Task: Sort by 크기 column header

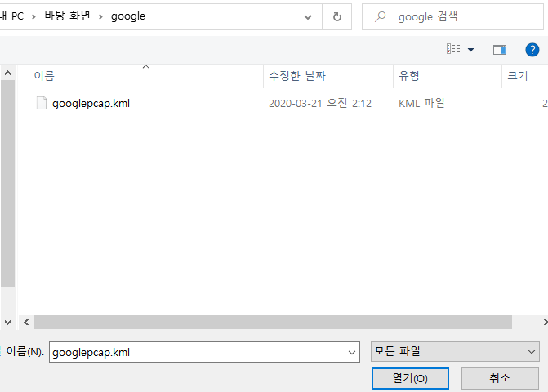Action: 518,76
